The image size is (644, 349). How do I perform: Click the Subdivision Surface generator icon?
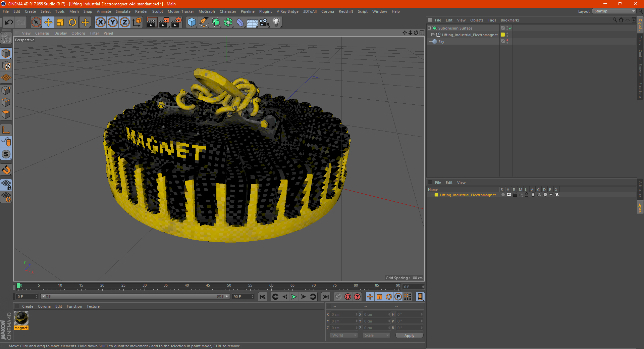(216, 22)
